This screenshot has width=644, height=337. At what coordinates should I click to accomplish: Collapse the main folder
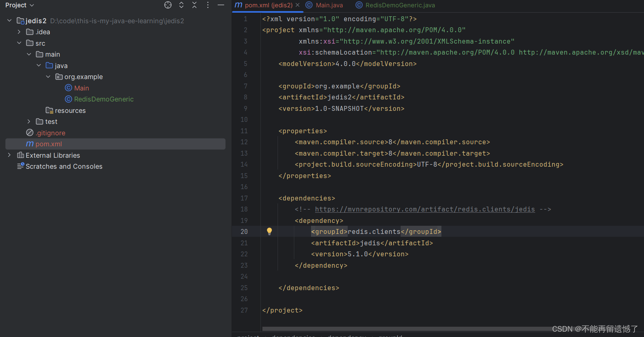tap(29, 54)
